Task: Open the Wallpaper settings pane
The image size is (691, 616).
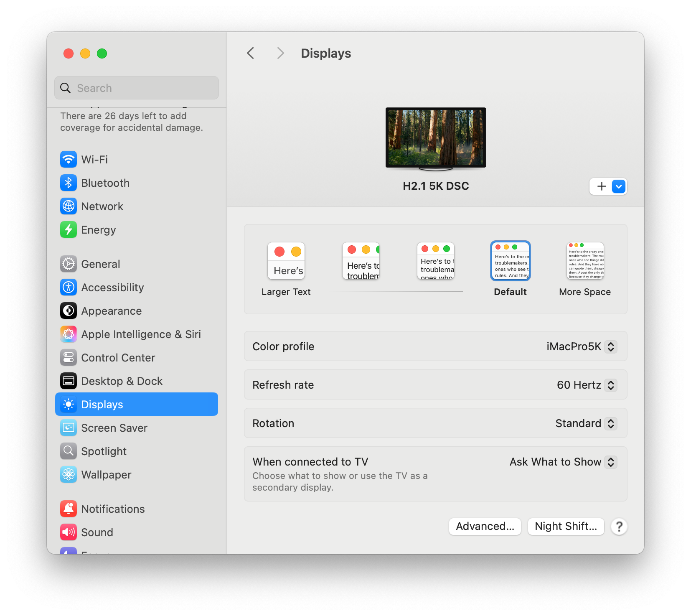Action: [x=137, y=474]
